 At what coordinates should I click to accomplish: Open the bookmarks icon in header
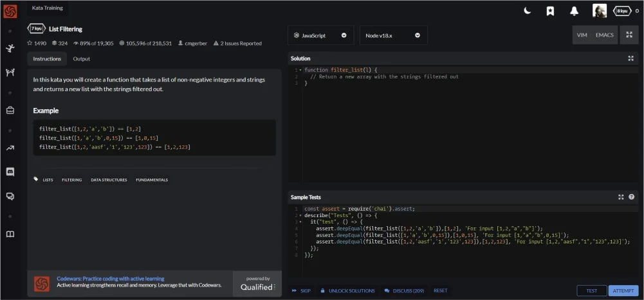(550, 11)
